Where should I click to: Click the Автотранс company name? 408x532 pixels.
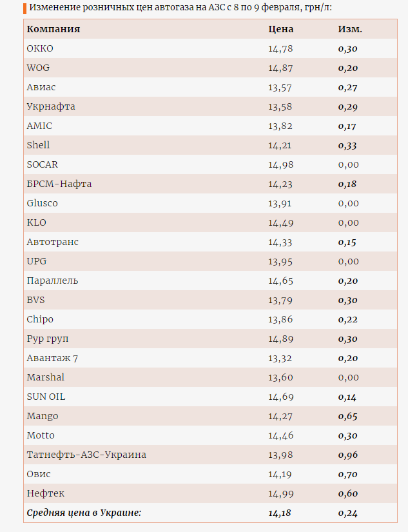53,242
